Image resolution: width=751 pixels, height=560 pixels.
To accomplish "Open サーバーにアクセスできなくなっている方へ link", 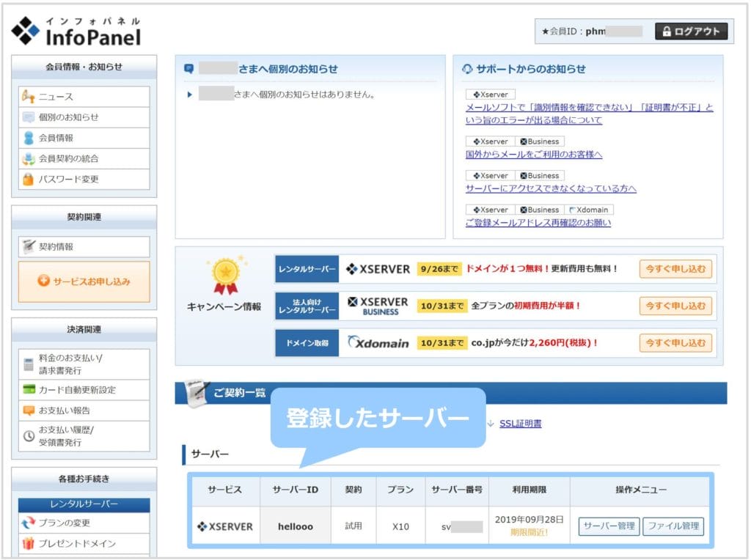I will point(551,188).
